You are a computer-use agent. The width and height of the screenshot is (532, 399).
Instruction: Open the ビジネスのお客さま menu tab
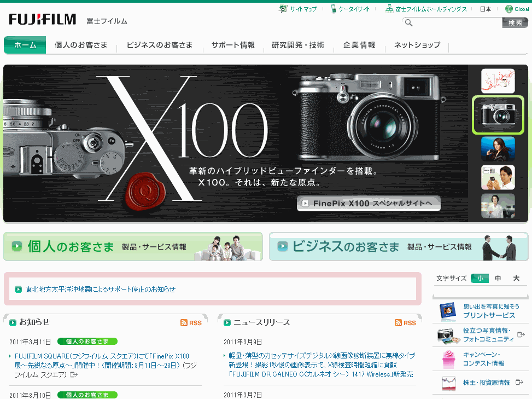(x=160, y=45)
